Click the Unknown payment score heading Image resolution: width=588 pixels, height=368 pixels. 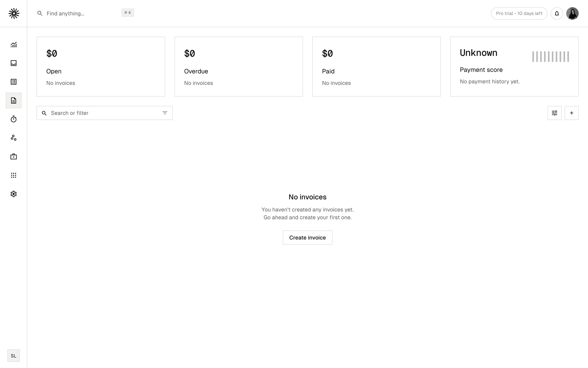point(478,53)
